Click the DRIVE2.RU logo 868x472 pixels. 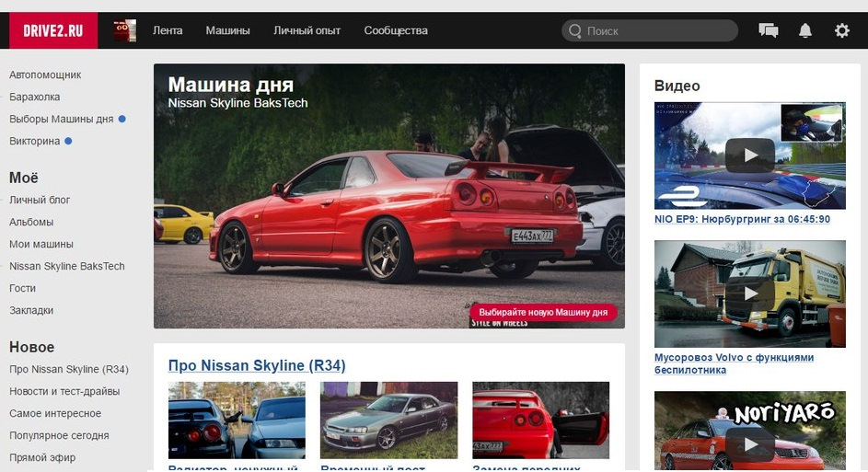pos(53,30)
